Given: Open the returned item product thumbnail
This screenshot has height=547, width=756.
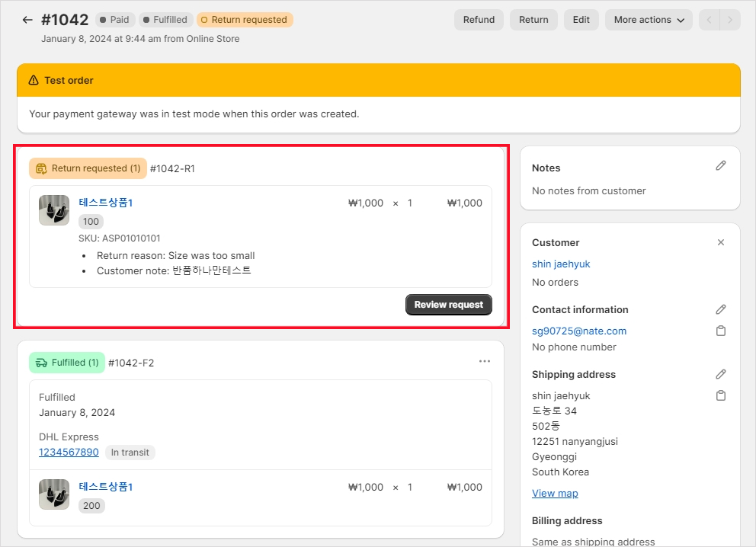Looking at the screenshot, I should [x=54, y=210].
